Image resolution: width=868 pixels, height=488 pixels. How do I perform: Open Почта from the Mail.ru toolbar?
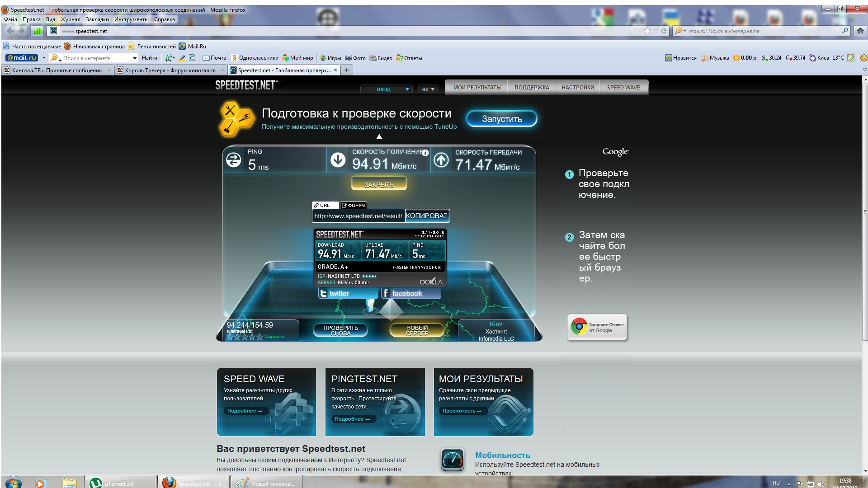click(x=214, y=58)
